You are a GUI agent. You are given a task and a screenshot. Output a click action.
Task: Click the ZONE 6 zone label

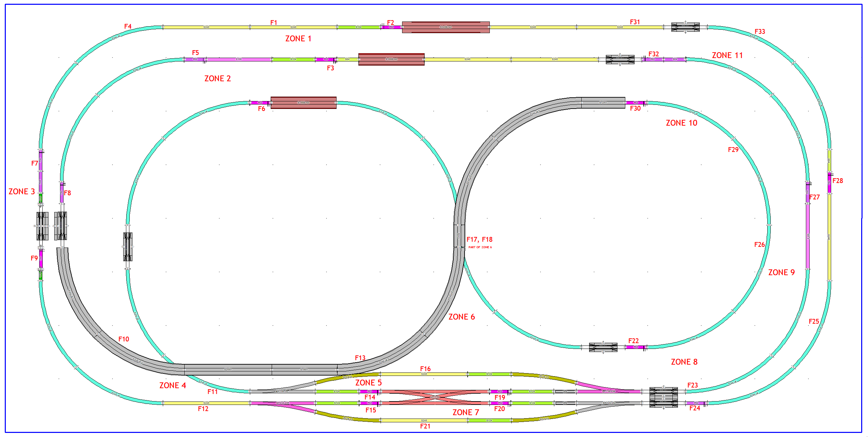(462, 317)
